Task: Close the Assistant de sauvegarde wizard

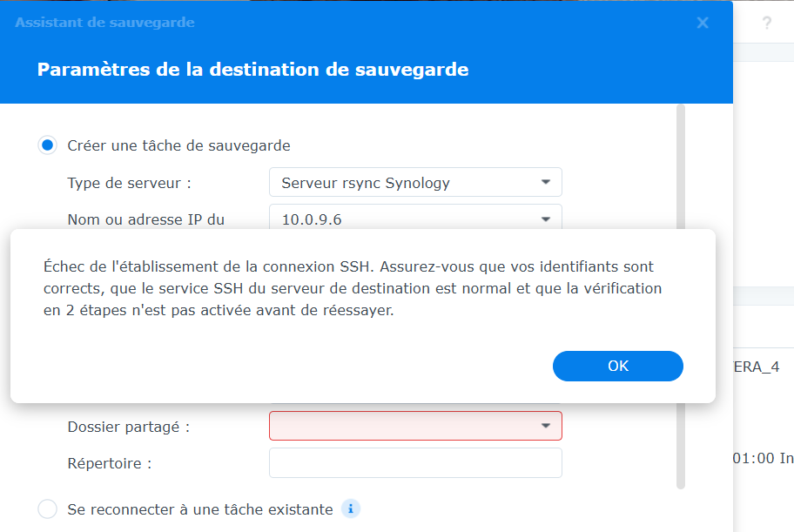Action: (x=703, y=24)
